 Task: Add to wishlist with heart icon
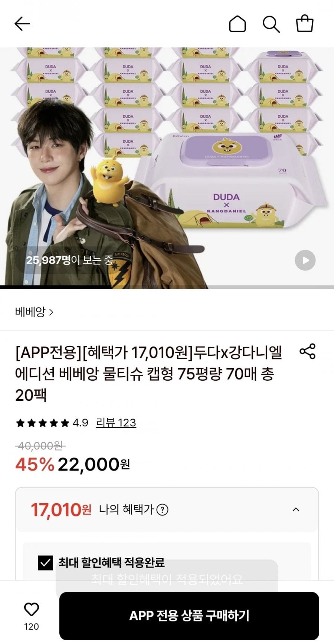coord(32,609)
